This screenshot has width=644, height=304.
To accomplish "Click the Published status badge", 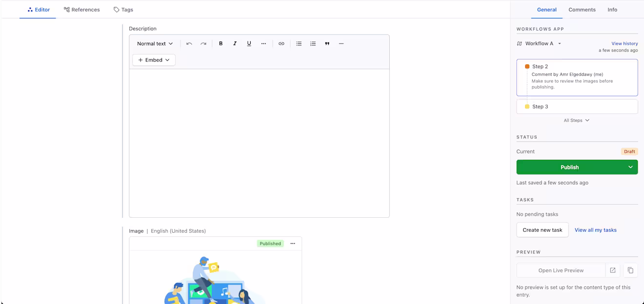I will click(270, 244).
